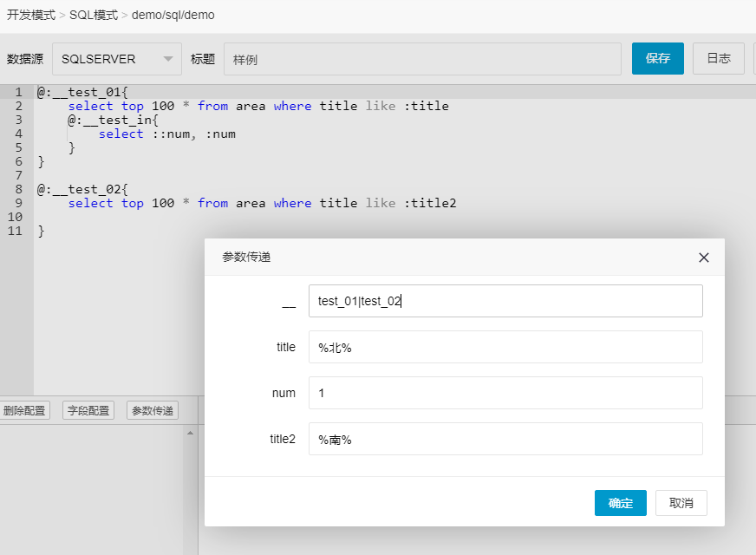
Task: Click 开发模式 in the breadcrumb
Action: 31,15
